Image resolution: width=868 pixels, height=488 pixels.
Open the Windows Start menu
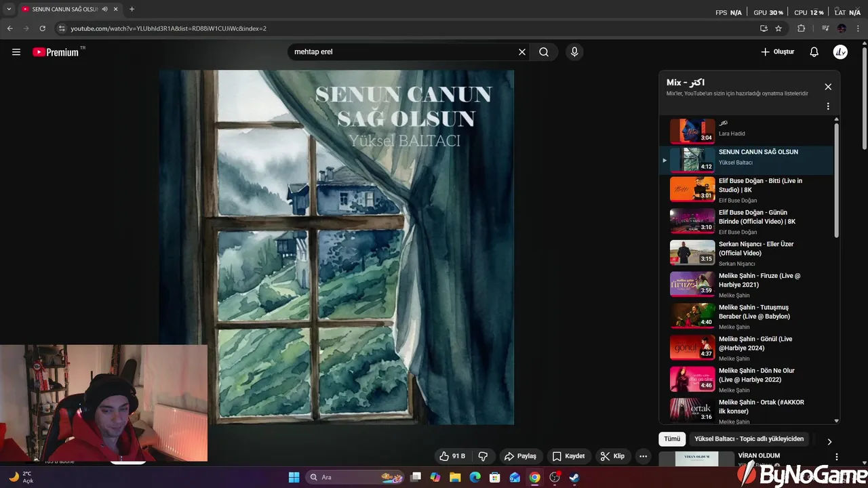pos(294,477)
